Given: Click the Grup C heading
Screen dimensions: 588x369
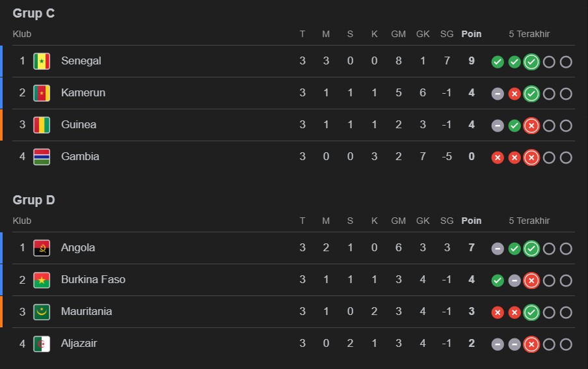Looking at the screenshot, I should point(34,14).
